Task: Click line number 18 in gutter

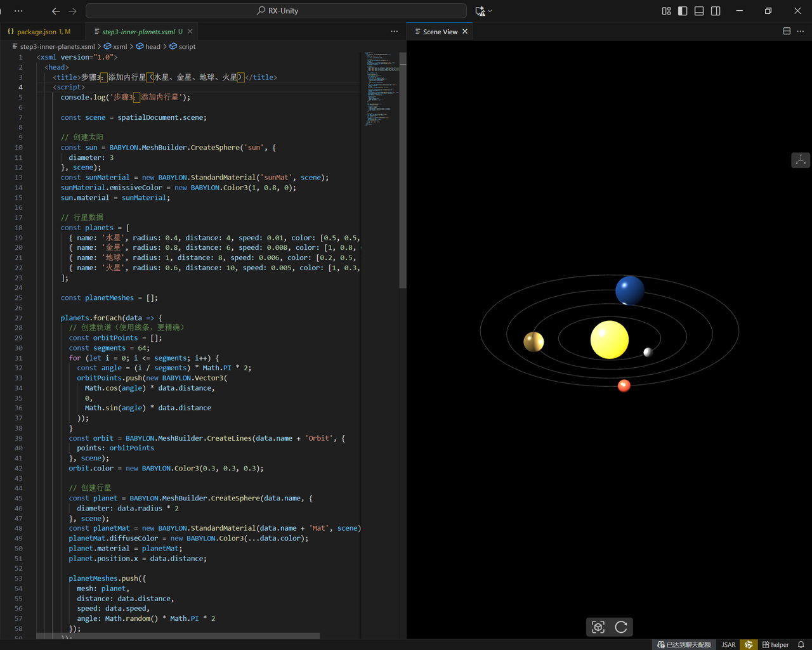Action: pyautogui.click(x=18, y=228)
